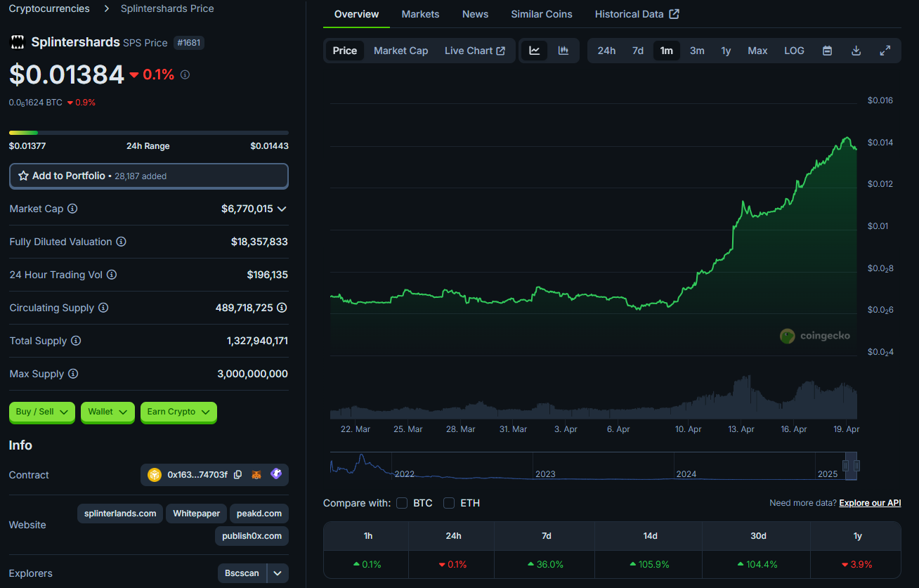Expand the chart to fullscreen

pos(885,51)
